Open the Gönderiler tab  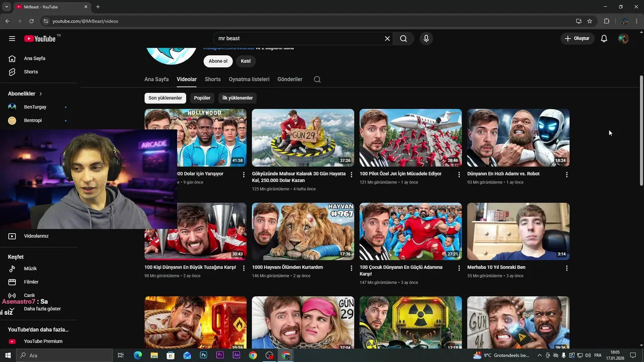(290, 79)
